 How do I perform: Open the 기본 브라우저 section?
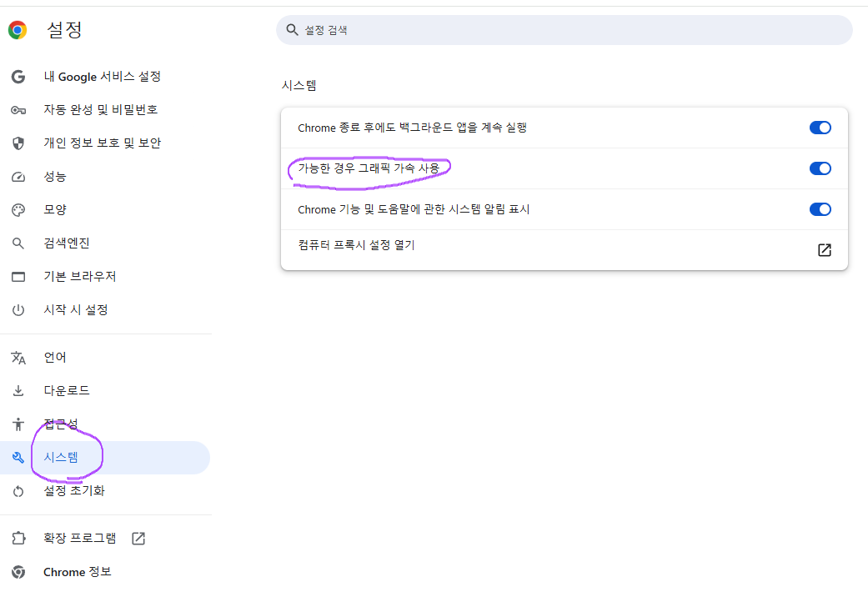point(80,277)
